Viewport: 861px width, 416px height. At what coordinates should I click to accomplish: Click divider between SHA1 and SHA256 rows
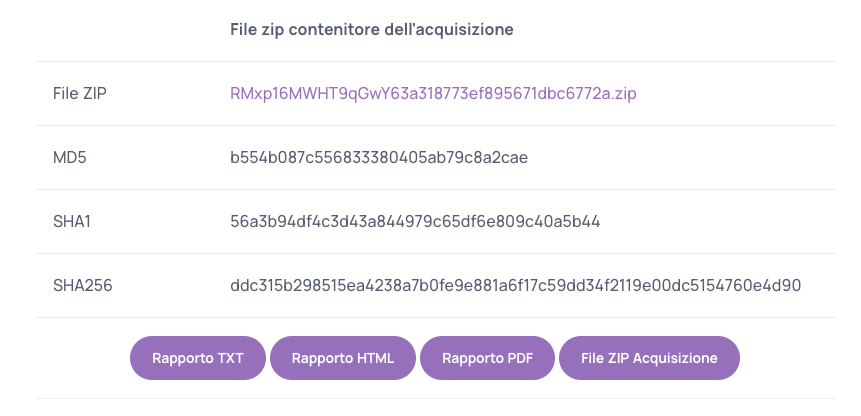coord(435,253)
